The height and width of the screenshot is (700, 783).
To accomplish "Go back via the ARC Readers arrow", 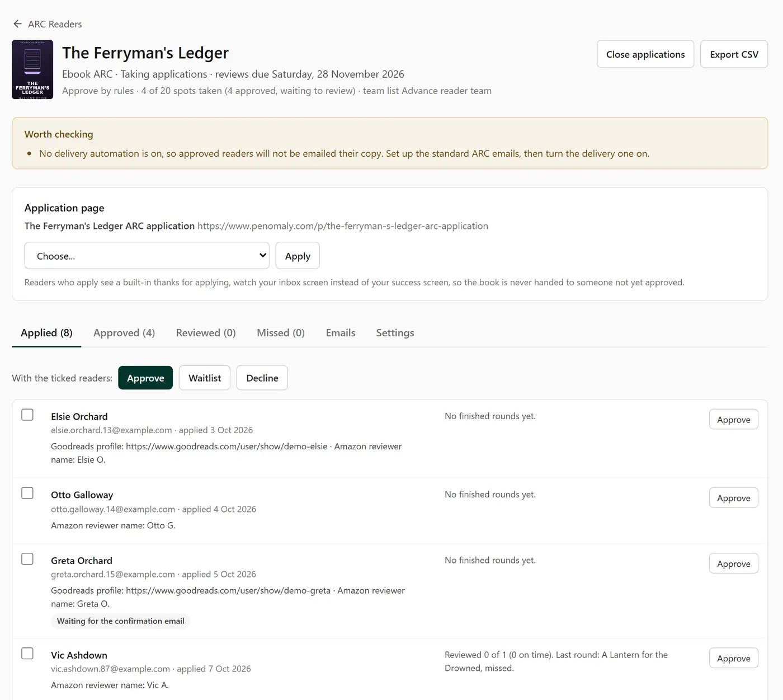I will (x=17, y=24).
